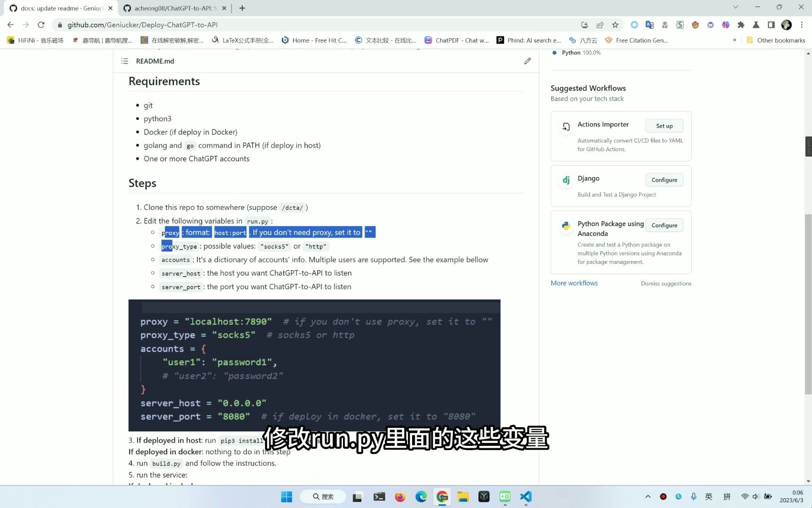Open the volume speaker tray icon
Image resolution: width=812 pixels, height=508 pixels.
[x=756, y=497]
